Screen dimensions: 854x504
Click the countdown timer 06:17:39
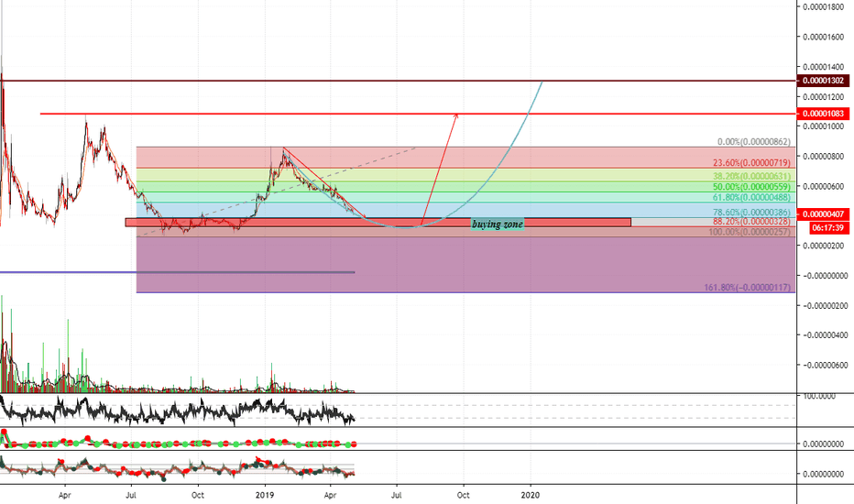(x=827, y=228)
